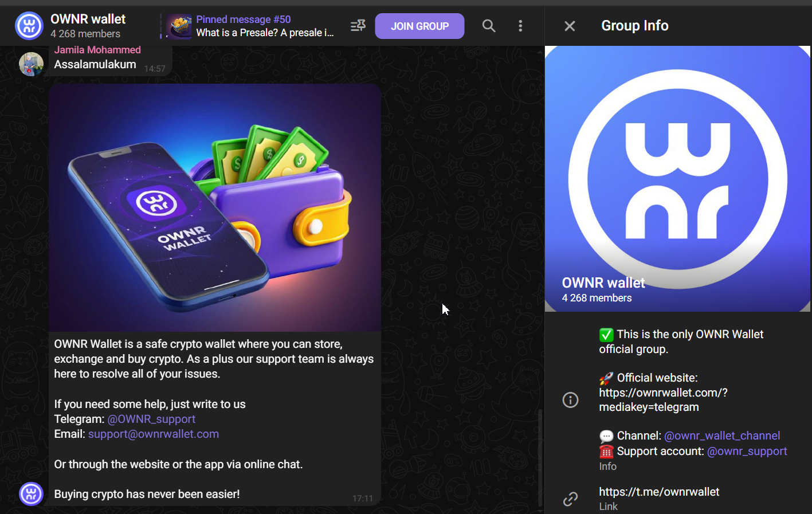
Task: Search messages in this group
Action: click(489, 26)
